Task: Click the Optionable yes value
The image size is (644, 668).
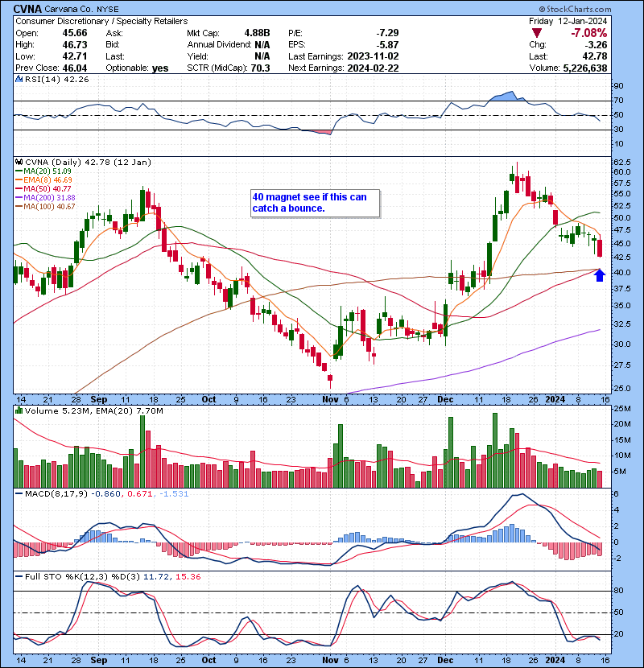Action: [160, 68]
